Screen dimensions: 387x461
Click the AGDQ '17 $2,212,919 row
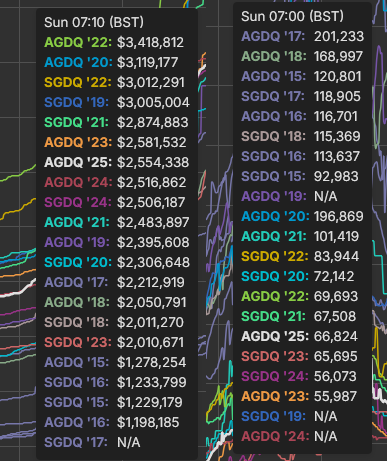(114, 282)
